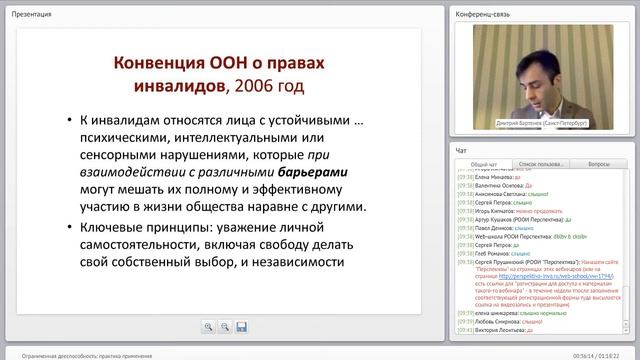Zoom in on the presentation slide
640x360 pixels.
coord(209,327)
